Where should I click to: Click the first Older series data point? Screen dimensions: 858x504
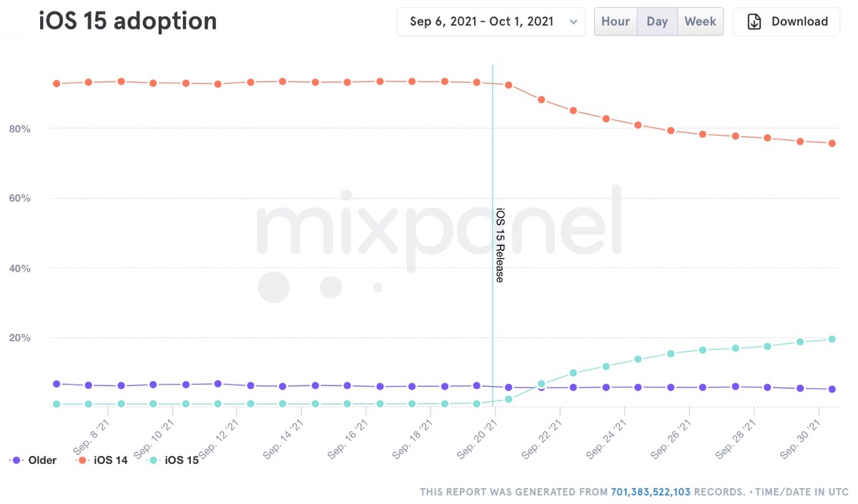point(56,384)
